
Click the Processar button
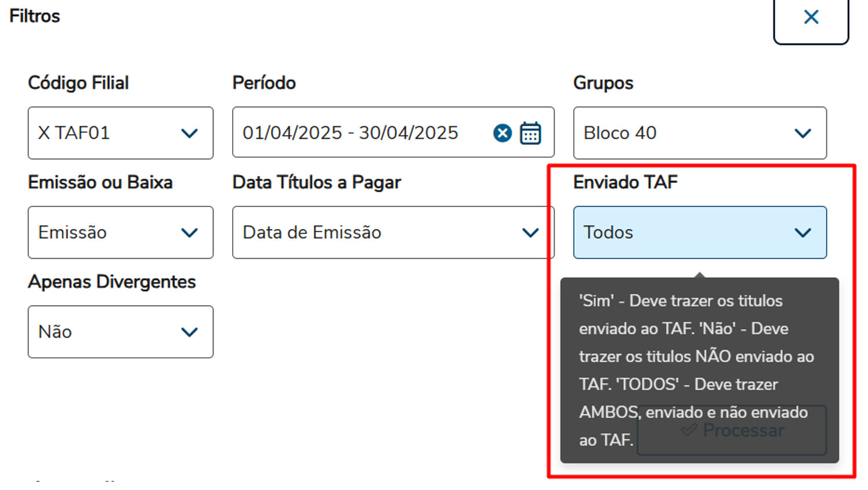[732, 430]
